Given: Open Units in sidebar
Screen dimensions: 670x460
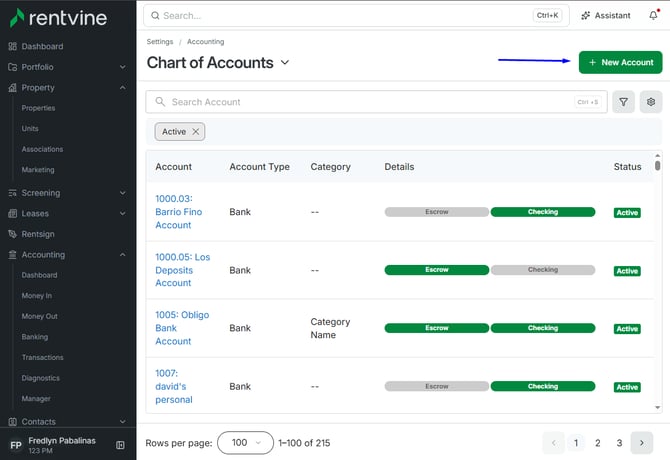Looking at the screenshot, I should coord(30,129).
